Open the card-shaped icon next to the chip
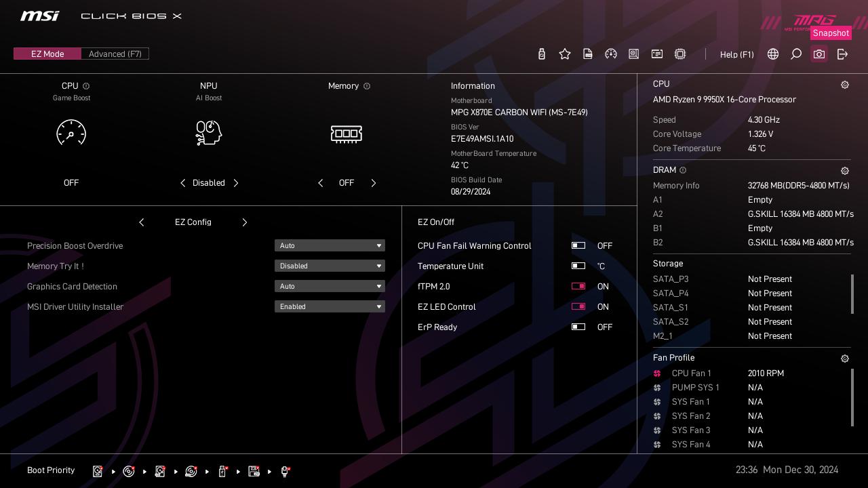This screenshot has width=868, height=488. pyautogui.click(x=657, y=54)
